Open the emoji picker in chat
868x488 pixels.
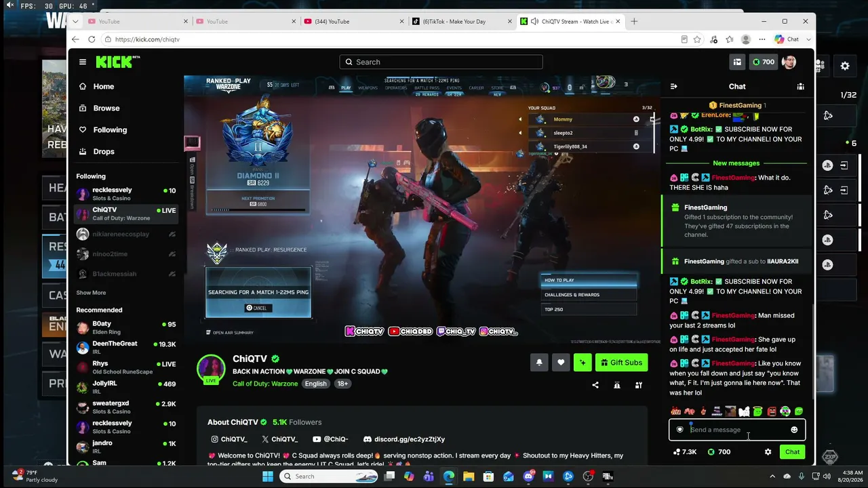coord(794,430)
